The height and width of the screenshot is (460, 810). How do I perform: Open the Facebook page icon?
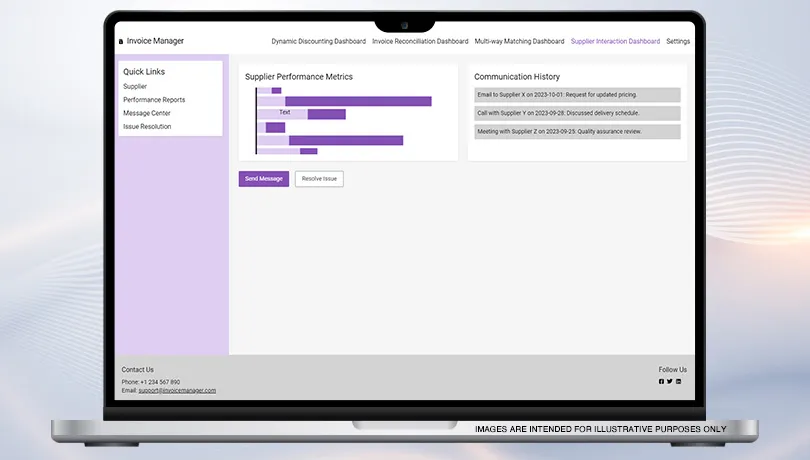point(661,381)
